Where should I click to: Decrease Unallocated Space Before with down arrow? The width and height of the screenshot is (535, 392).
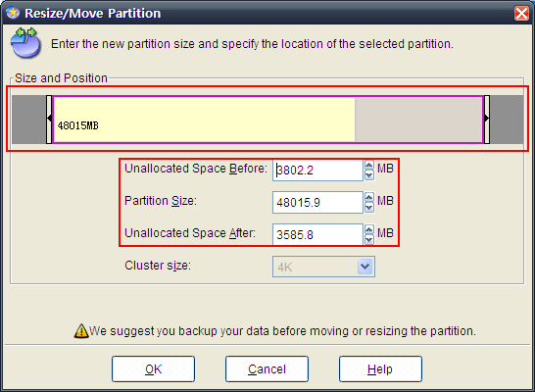point(369,175)
